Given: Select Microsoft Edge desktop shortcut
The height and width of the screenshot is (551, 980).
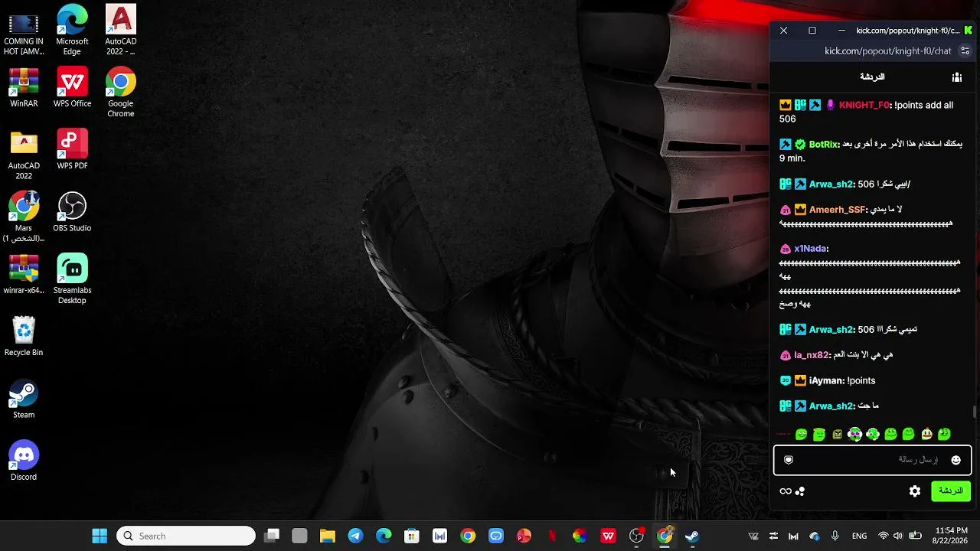Looking at the screenshot, I should click(x=72, y=31).
